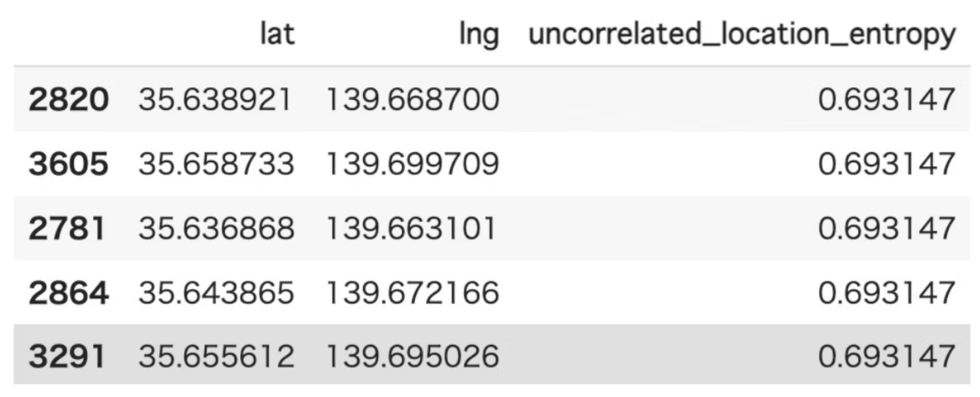Click latitude cell 35.636868
Viewport: 980px width, 397px height.
pyautogui.click(x=216, y=228)
